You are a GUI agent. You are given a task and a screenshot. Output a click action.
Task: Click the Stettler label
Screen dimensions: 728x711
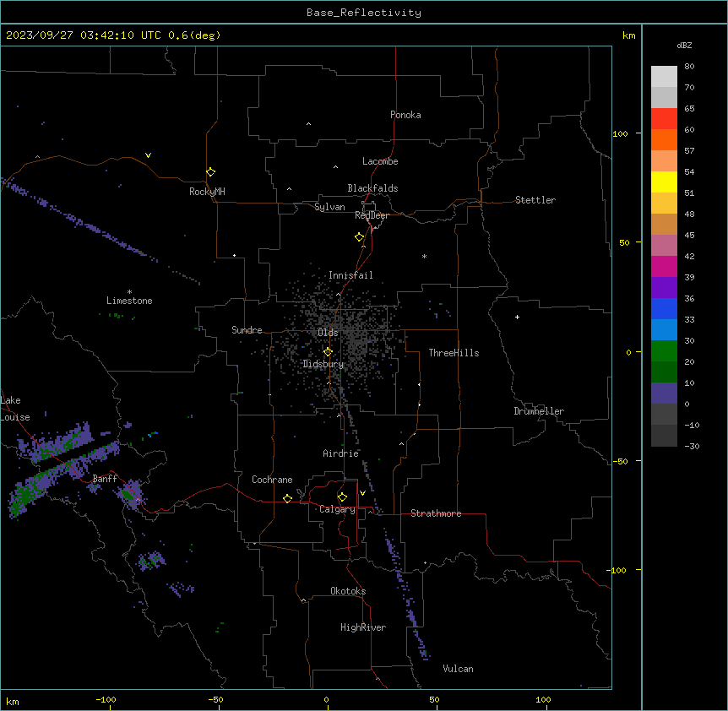(535, 200)
